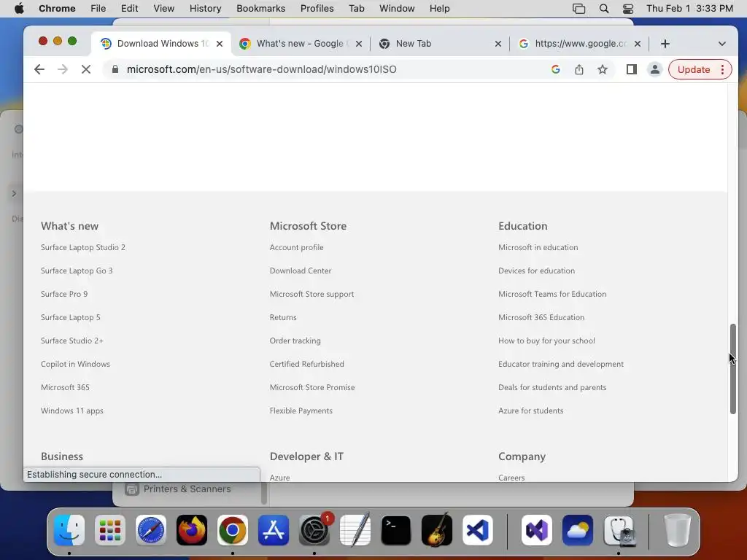This screenshot has width=747, height=560.
Task: Toggle the Chrome side panel icon
Action: 632,69
